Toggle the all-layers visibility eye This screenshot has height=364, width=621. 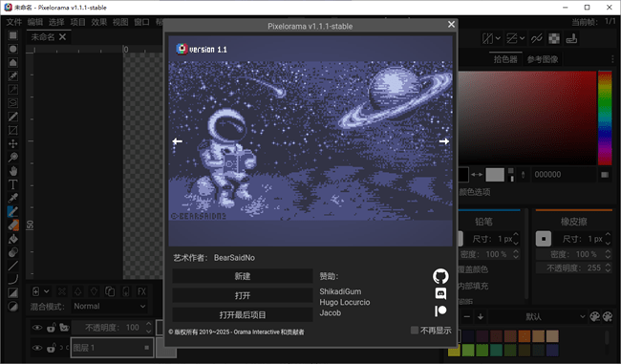coord(37,328)
